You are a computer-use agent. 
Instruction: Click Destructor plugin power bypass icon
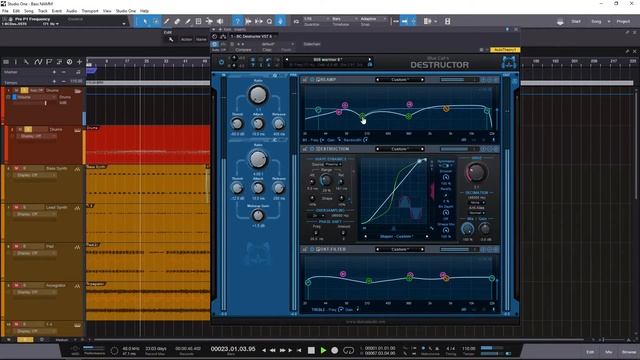(x=221, y=62)
